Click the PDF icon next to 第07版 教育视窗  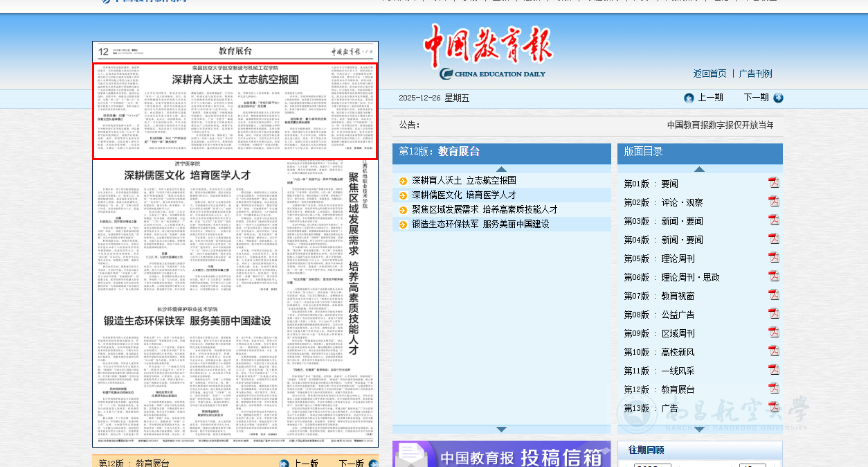click(x=773, y=295)
